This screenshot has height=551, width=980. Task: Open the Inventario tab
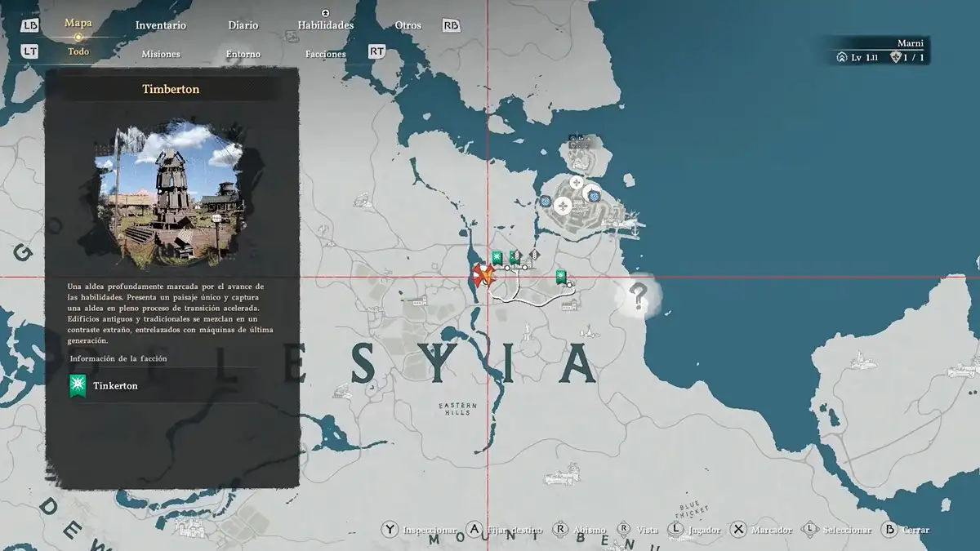161,25
